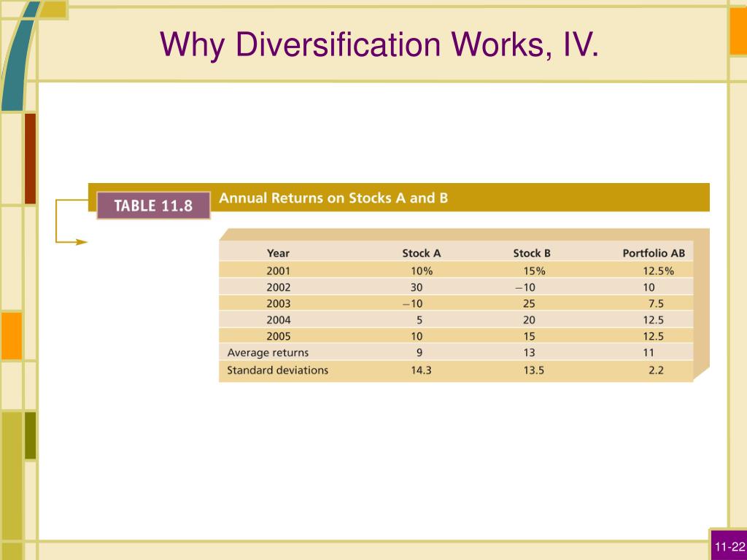
Task: Pick Stock A's "-10" value for 2003
Action: 412,303
